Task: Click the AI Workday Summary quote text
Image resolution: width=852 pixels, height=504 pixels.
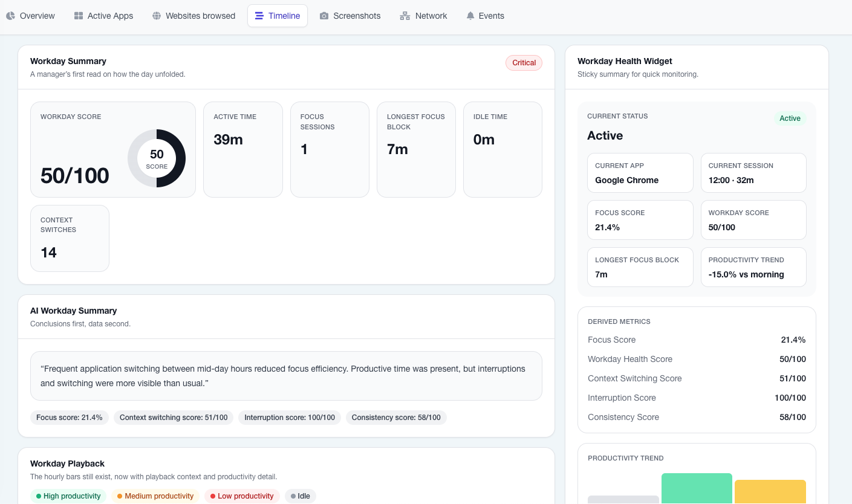Action: click(283, 376)
